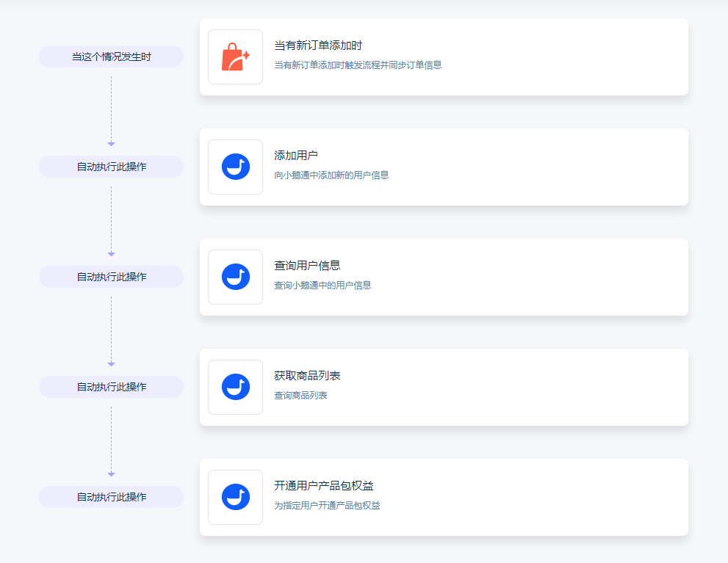Click the first 自动执行此操作 pill
Screen dimensions: 728x563
[x=111, y=167]
